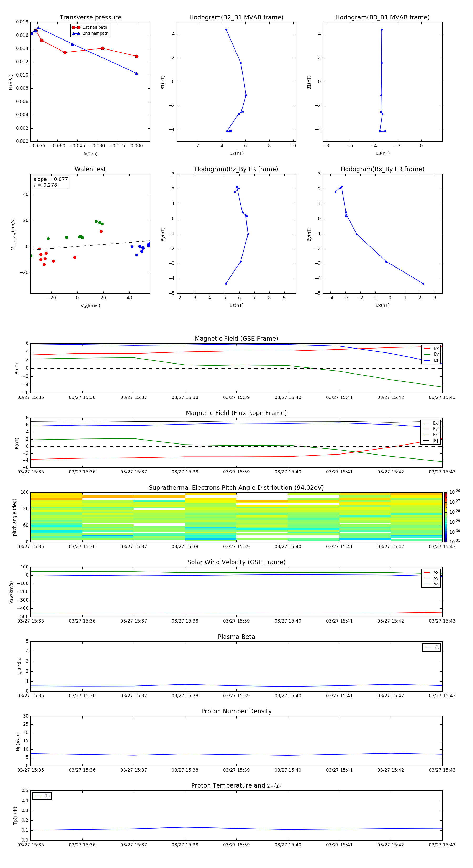Click '03/27 15:36' tick under temperature plot
The width and height of the screenshot is (473, 868).
pos(82,845)
